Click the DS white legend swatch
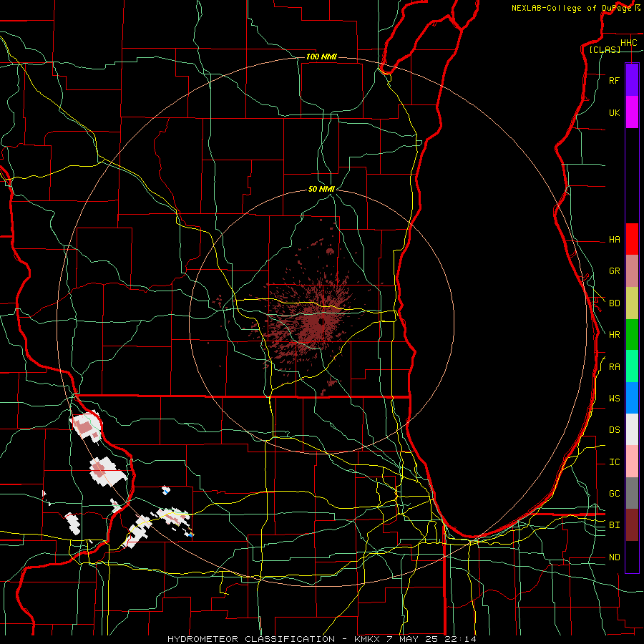This screenshot has width=644, height=644. (632, 429)
